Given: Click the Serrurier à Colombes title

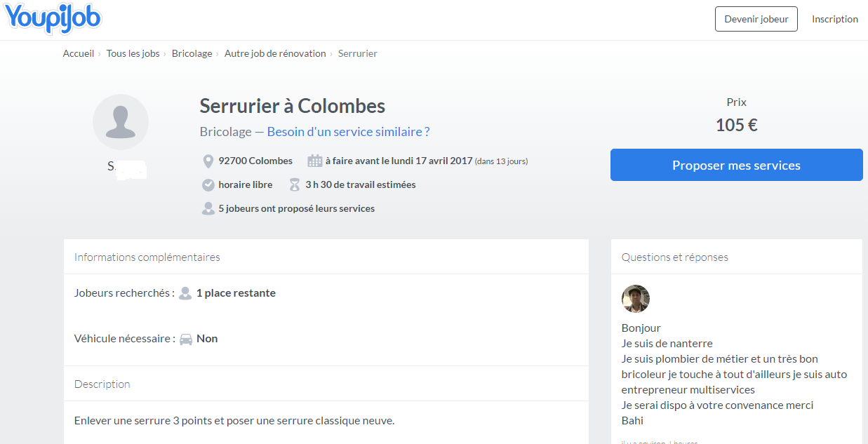Looking at the screenshot, I should click(292, 106).
